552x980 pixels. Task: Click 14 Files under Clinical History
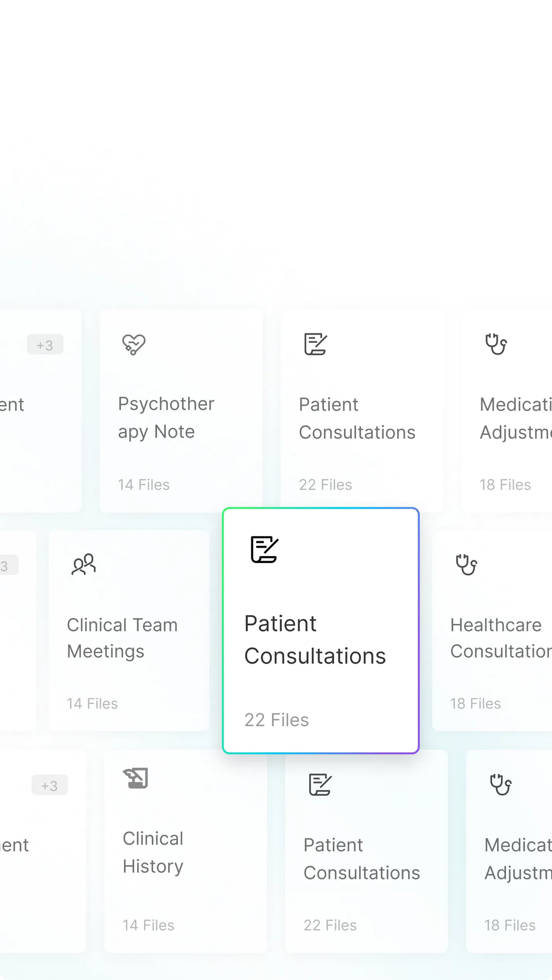(149, 925)
